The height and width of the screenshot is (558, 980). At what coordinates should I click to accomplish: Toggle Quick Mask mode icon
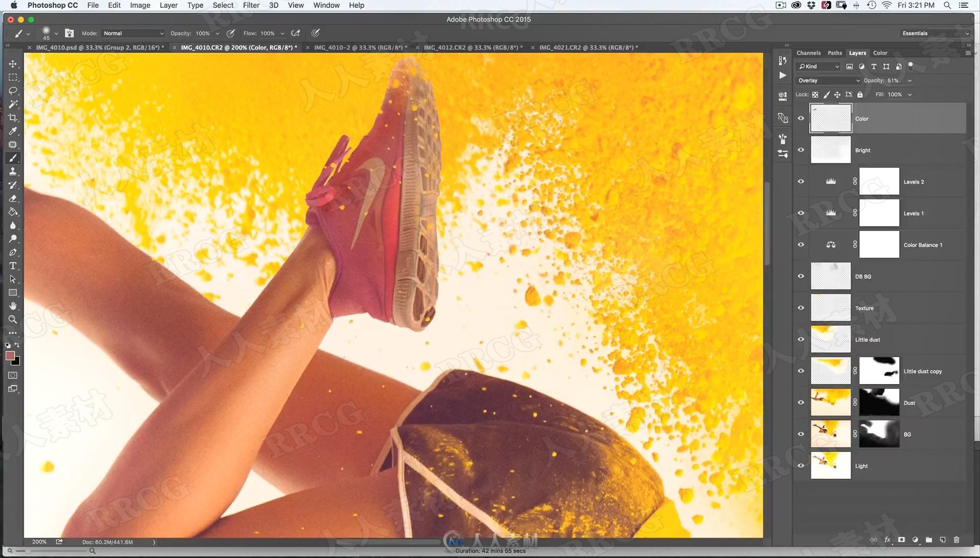13,375
